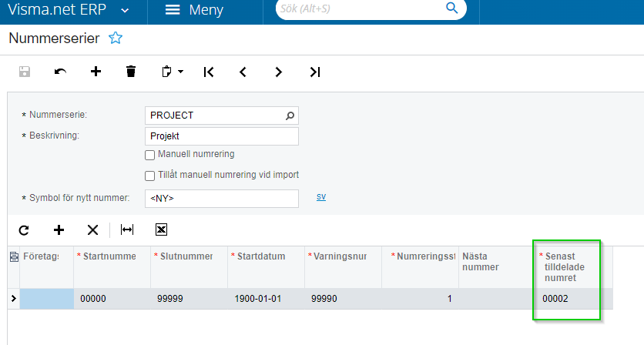This screenshot has width=644, height=345.
Task: Go to the first record
Action: (x=209, y=72)
